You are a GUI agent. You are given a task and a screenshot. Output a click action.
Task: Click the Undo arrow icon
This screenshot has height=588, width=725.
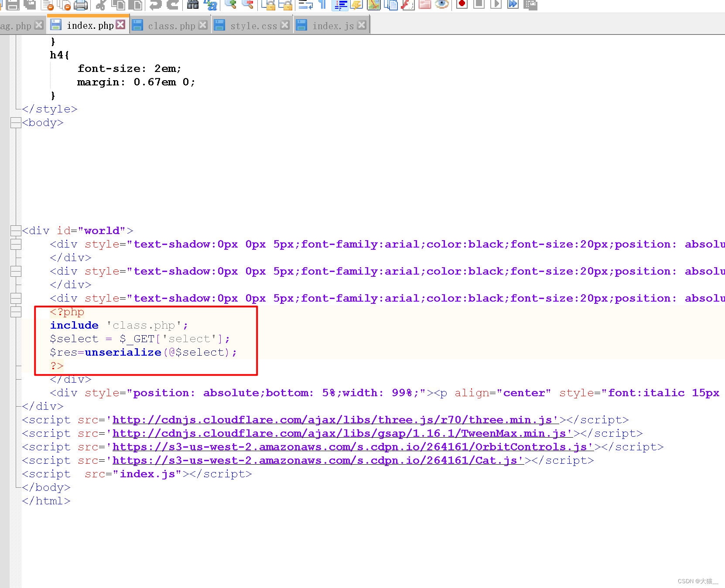(156, 5)
